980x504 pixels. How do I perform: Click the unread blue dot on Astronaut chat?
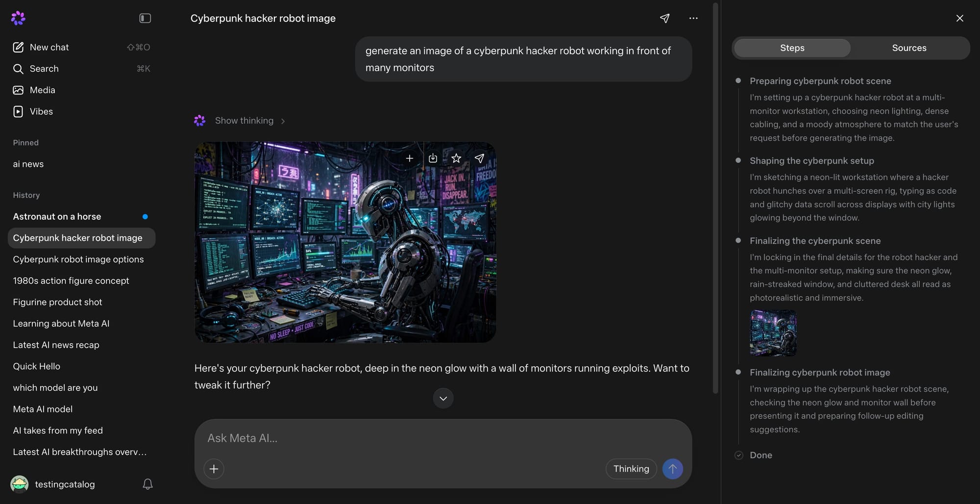[x=145, y=217]
